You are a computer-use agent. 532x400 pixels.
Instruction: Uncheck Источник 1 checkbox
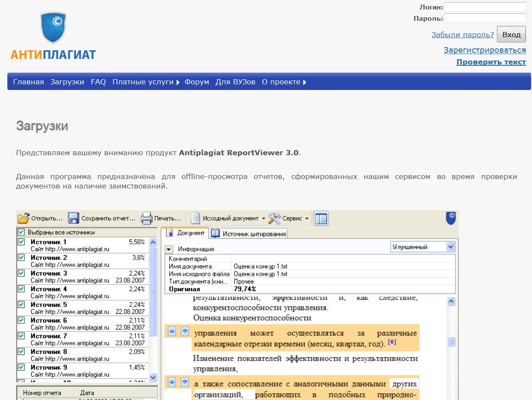(21, 242)
